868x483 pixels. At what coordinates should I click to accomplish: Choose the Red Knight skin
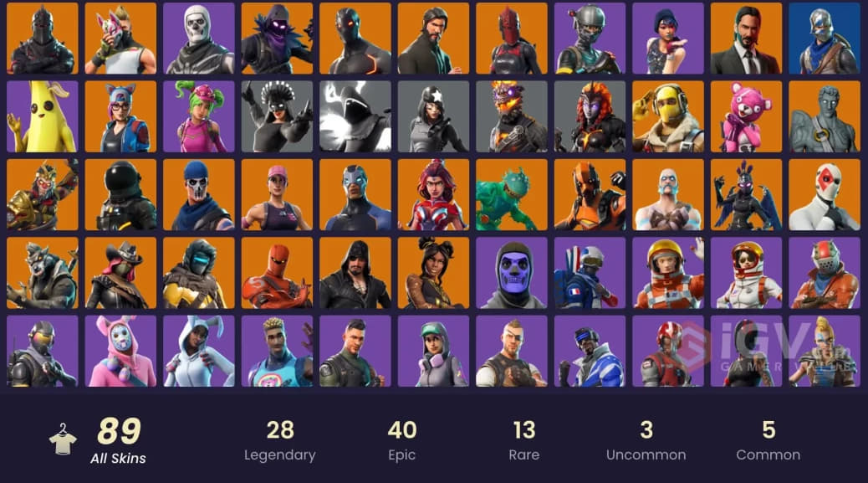[512, 39]
